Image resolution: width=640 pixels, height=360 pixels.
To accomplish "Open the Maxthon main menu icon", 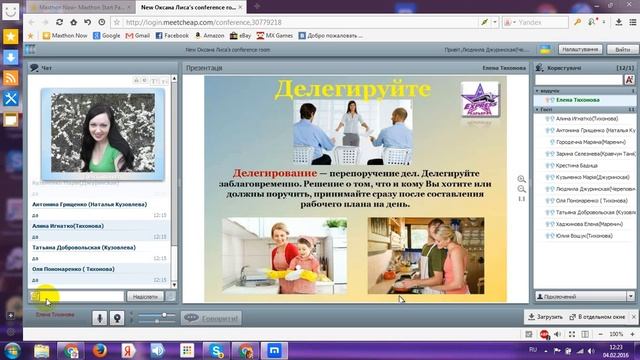I will tap(633, 22).
